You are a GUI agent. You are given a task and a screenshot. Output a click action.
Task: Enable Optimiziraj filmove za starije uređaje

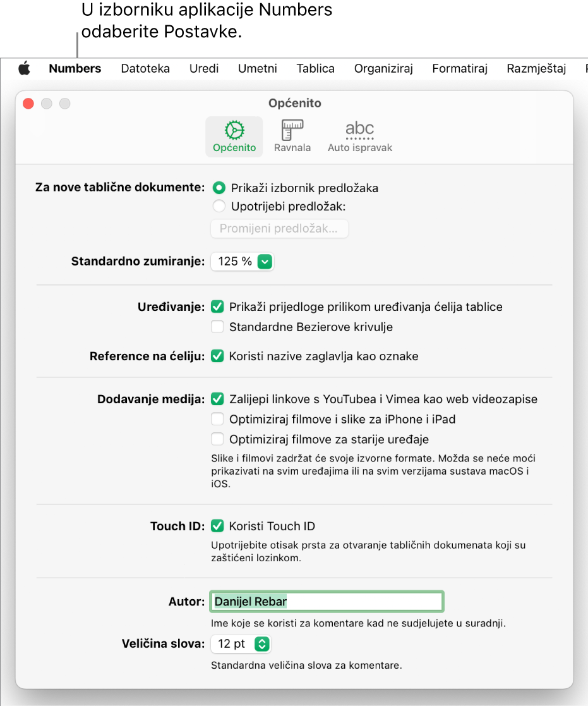click(217, 439)
